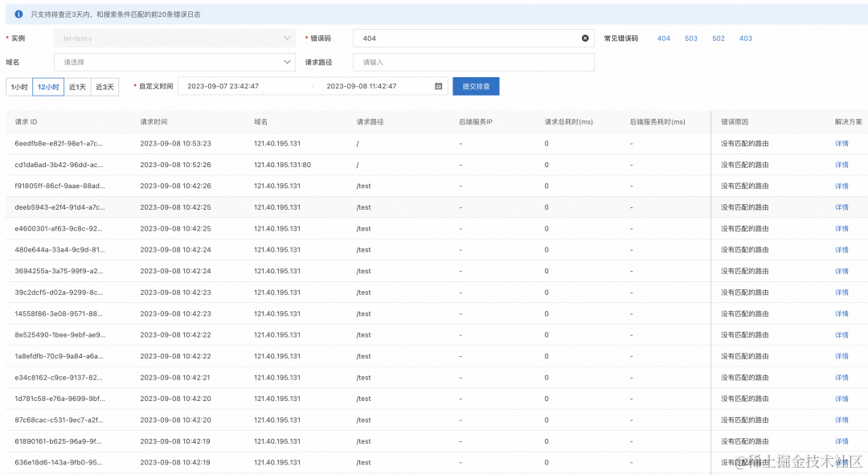Click the 请求总耗时(ms) column header
The height and width of the screenshot is (475, 868).
tap(568, 122)
